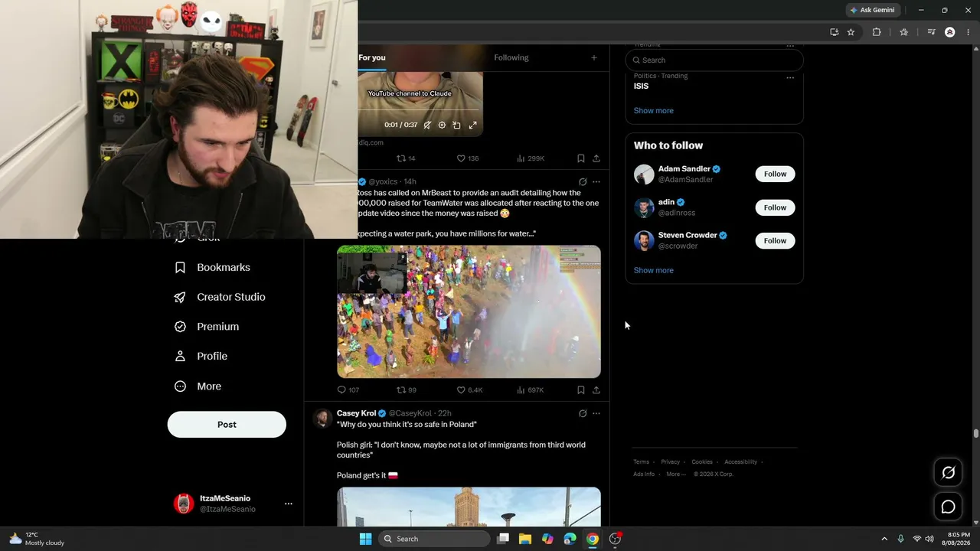The image size is (980, 551).
Task: Open the Chrome profile avatar
Action: (x=950, y=32)
